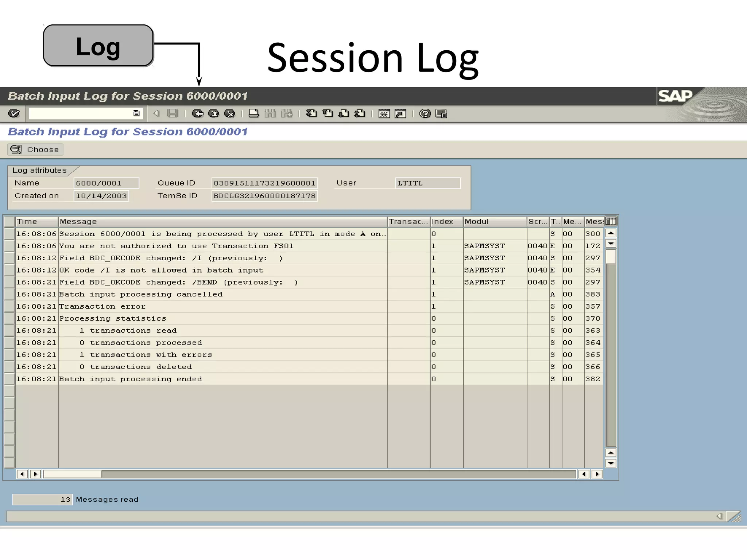Image resolution: width=747 pixels, height=560 pixels.
Task: Go to previous page icon
Action: [x=328, y=113]
